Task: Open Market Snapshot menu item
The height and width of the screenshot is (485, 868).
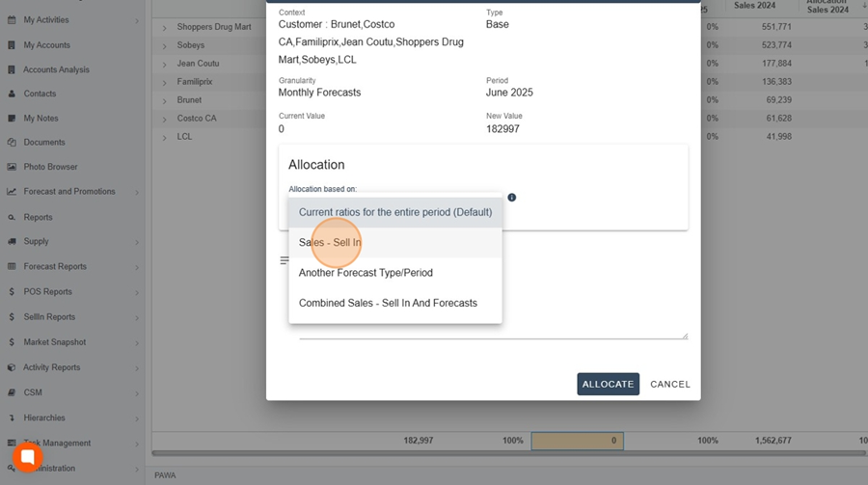Action: pyautogui.click(x=54, y=342)
